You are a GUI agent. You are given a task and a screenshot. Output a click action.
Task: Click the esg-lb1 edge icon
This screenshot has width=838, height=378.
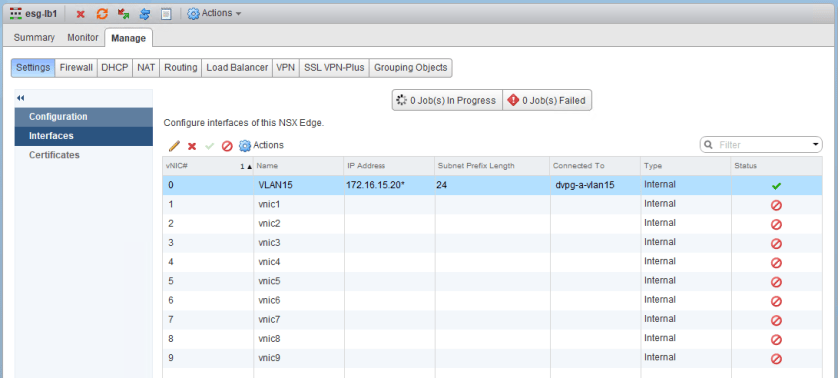(x=16, y=13)
